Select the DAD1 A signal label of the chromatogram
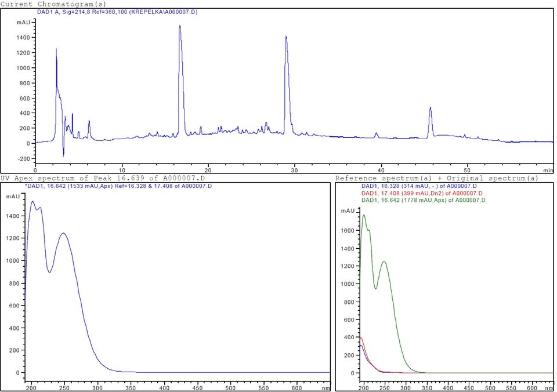The image size is (557, 392). [117, 12]
